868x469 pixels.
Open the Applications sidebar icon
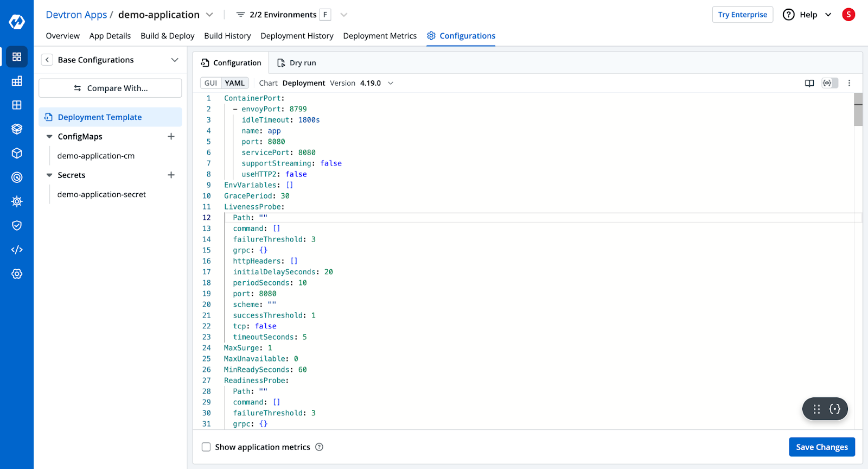17,56
